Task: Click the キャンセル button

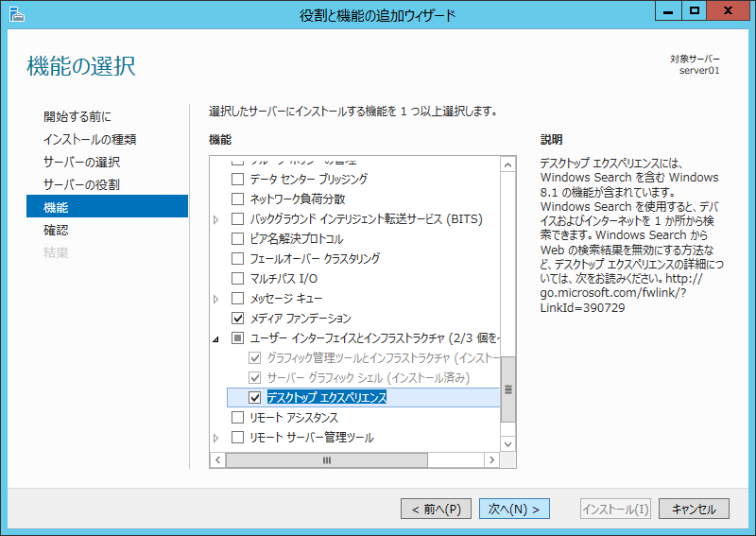Action: point(694,509)
